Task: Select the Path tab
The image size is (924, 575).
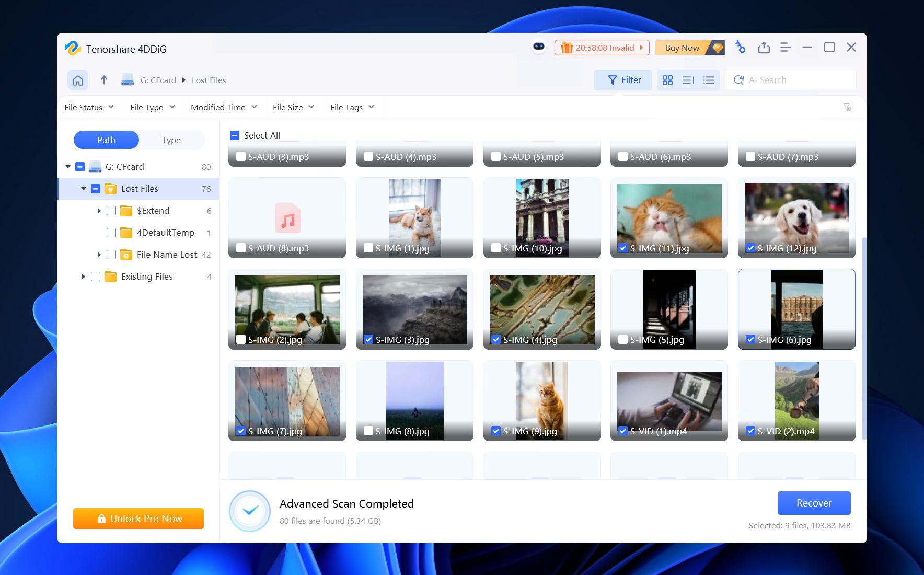Action: (x=106, y=140)
